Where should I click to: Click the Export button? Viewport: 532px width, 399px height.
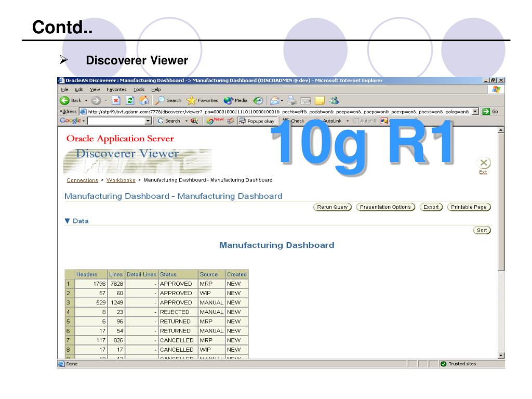click(431, 207)
